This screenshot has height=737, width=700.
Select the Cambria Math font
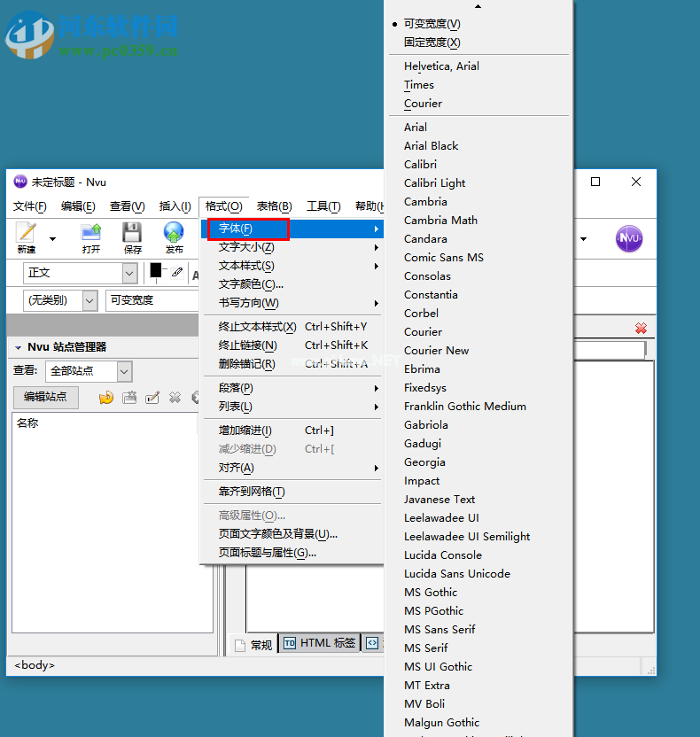(478, 221)
